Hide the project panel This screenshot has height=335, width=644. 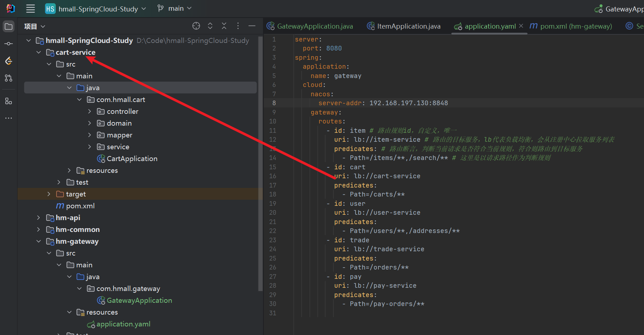(252, 26)
